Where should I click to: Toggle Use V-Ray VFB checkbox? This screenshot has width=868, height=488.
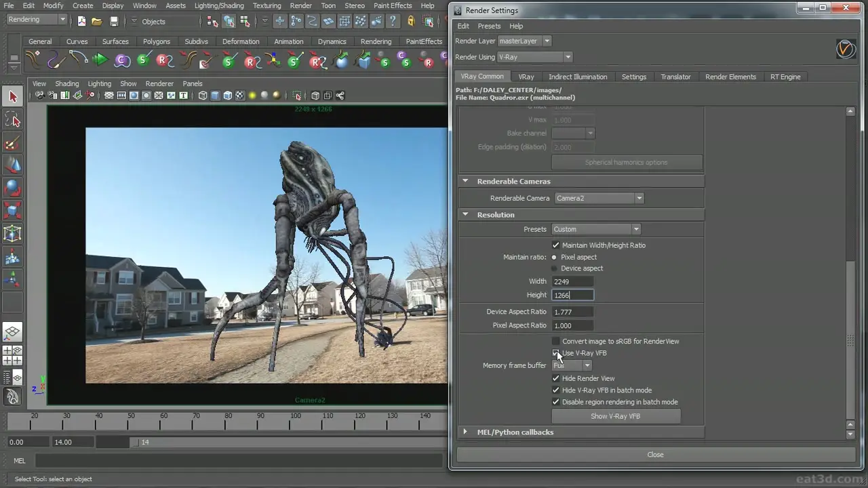click(556, 353)
